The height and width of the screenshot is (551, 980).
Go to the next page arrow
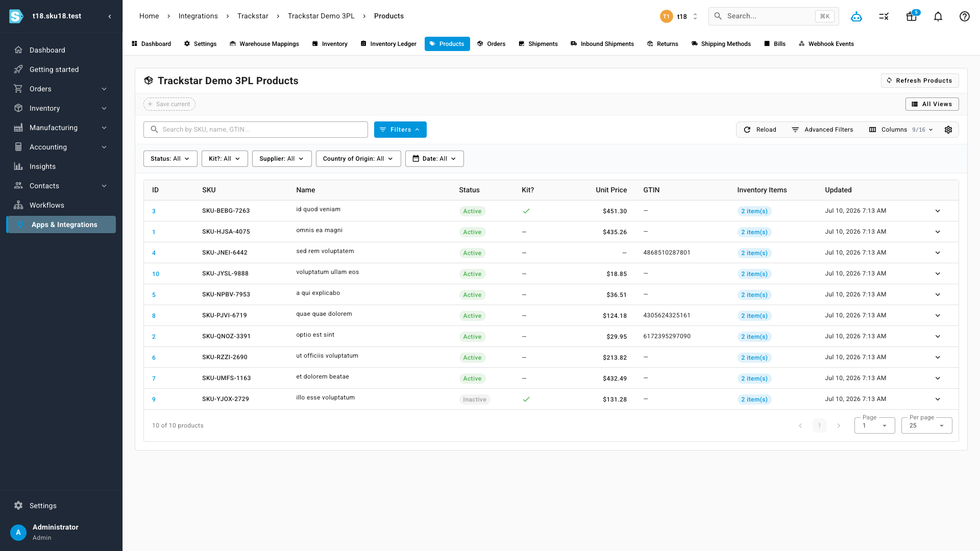839,425
